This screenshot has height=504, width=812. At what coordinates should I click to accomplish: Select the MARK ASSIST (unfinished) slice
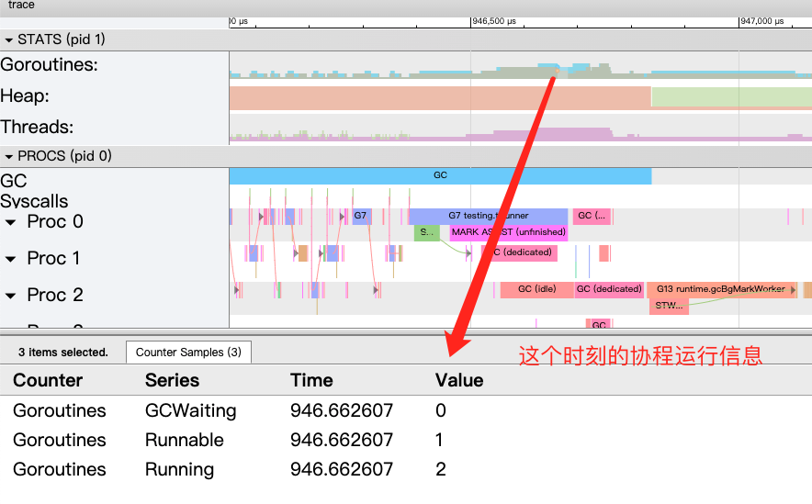(509, 232)
